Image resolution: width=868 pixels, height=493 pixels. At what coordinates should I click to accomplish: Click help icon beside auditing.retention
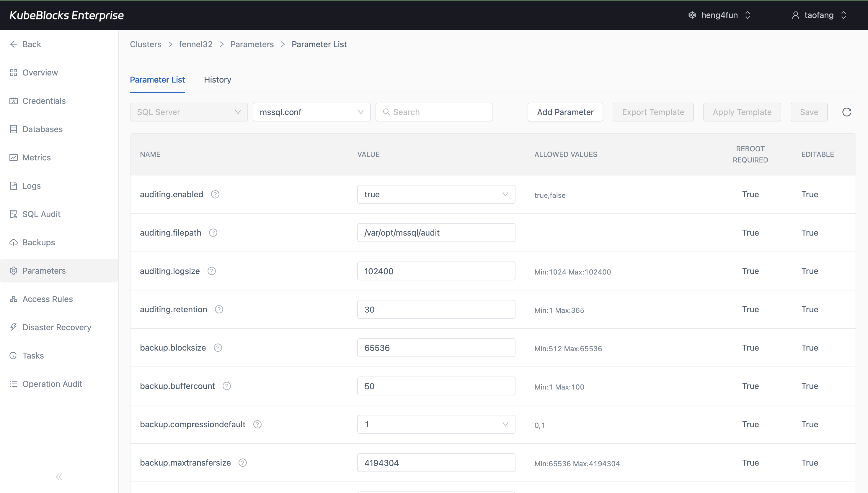[219, 310]
